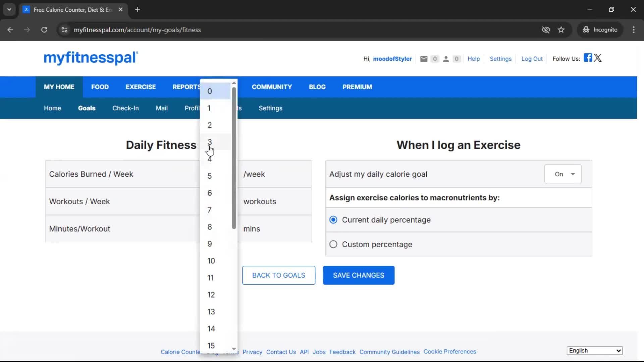The width and height of the screenshot is (644, 362).
Task: Choose 9 in the dropdown list
Action: 215,244
